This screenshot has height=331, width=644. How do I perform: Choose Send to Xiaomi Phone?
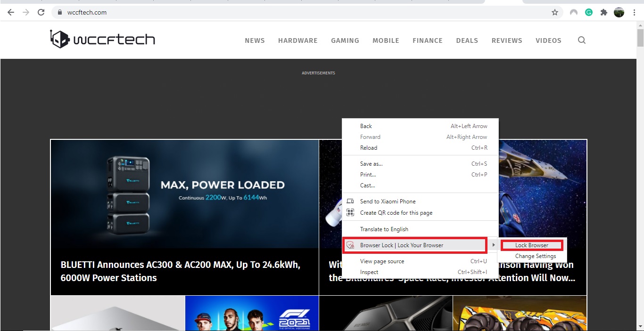tap(388, 201)
